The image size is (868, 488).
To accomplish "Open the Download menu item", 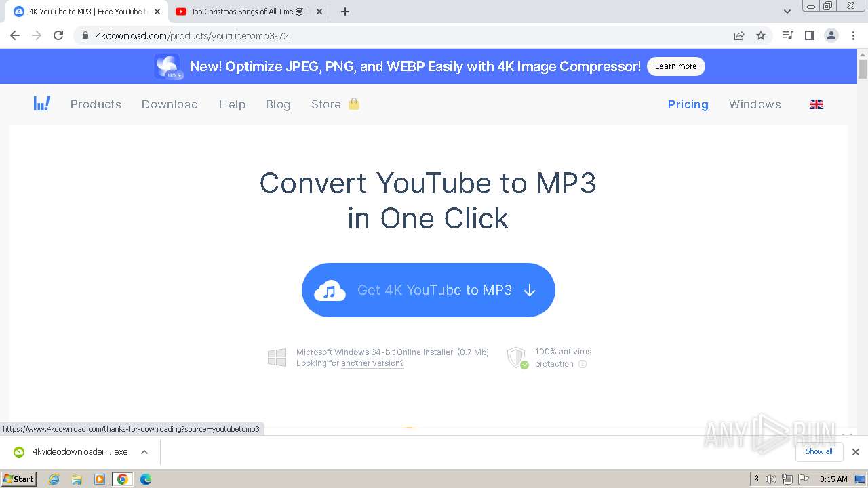I will 170,104.
